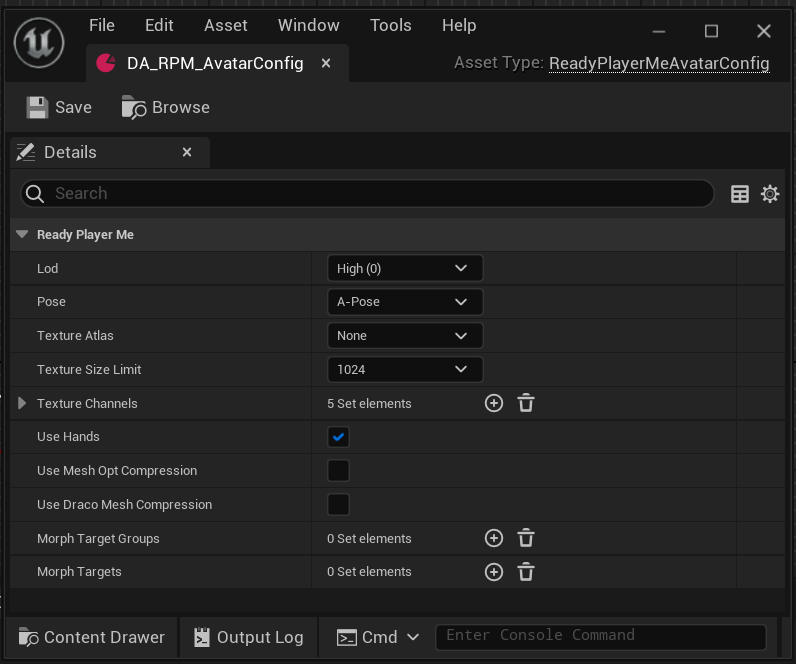Click the Texture Atlas property label

tap(75, 336)
